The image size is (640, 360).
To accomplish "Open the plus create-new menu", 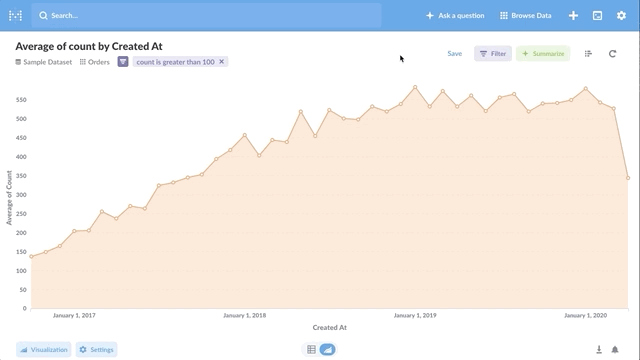I will point(573,16).
